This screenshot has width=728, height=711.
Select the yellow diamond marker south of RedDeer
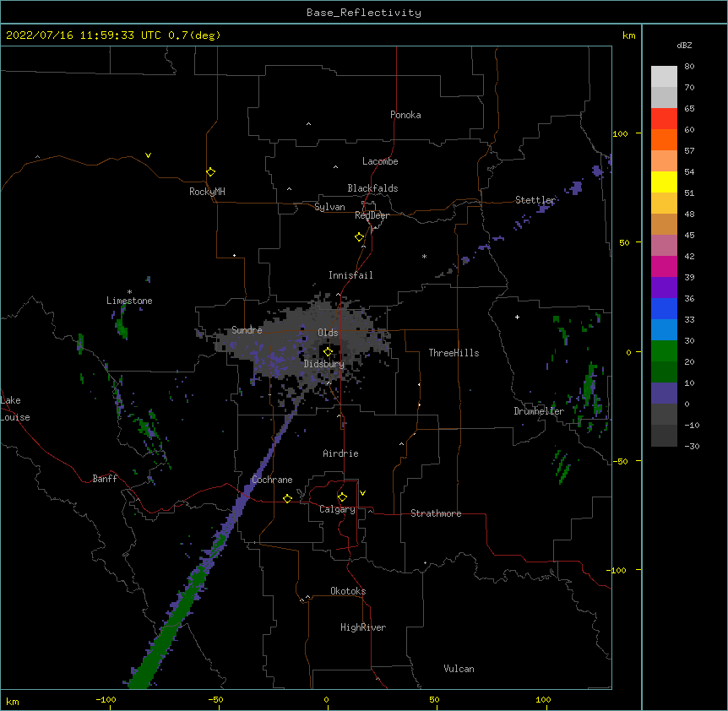click(x=359, y=237)
